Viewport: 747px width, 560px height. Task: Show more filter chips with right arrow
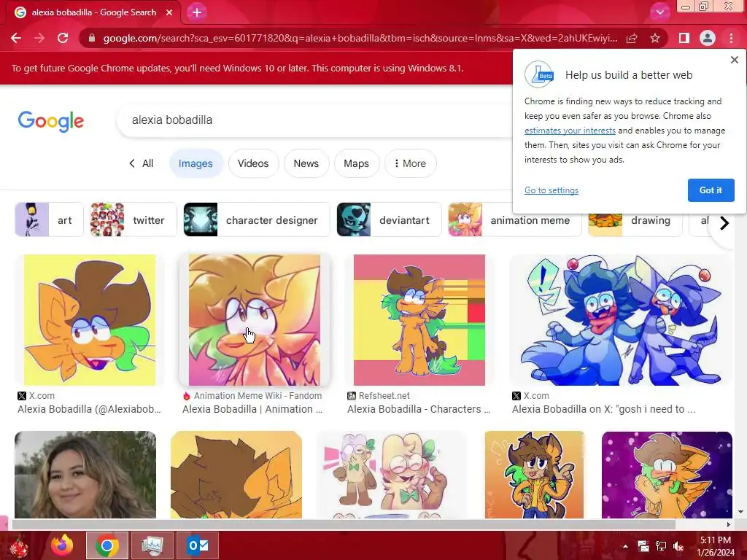724,222
